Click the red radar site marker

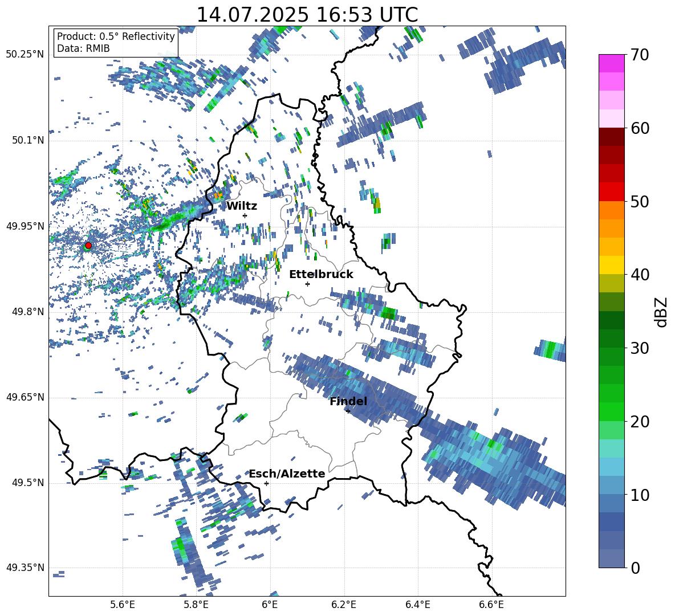88,245
